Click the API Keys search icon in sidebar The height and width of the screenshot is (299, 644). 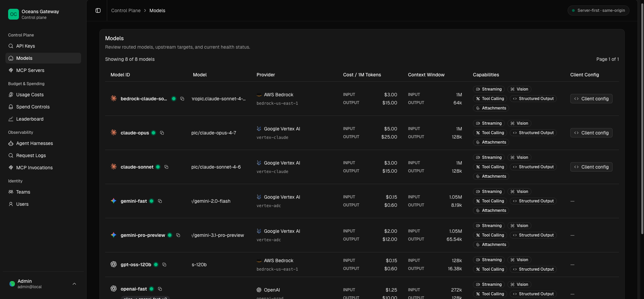click(11, 46)
